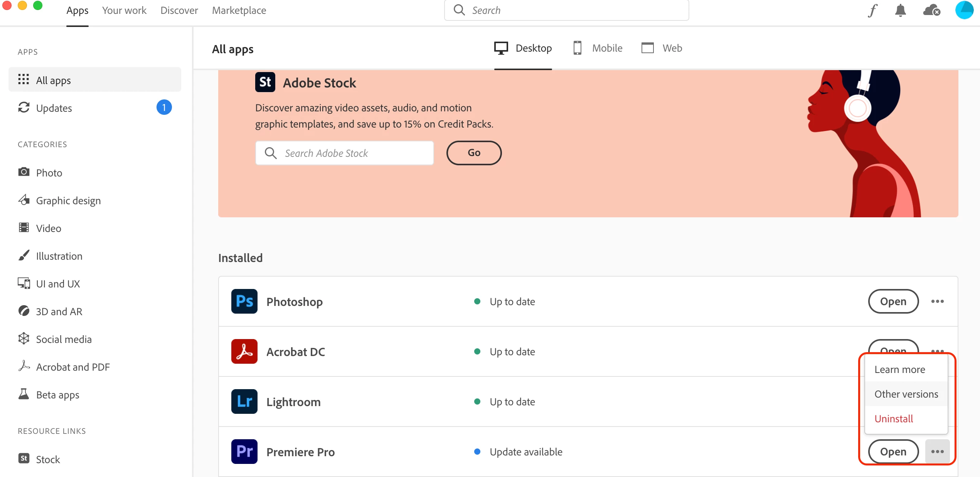Viewport: 980px width, 477px height.
Task: Click the Premiere Pro app icon
Action: 244,452
